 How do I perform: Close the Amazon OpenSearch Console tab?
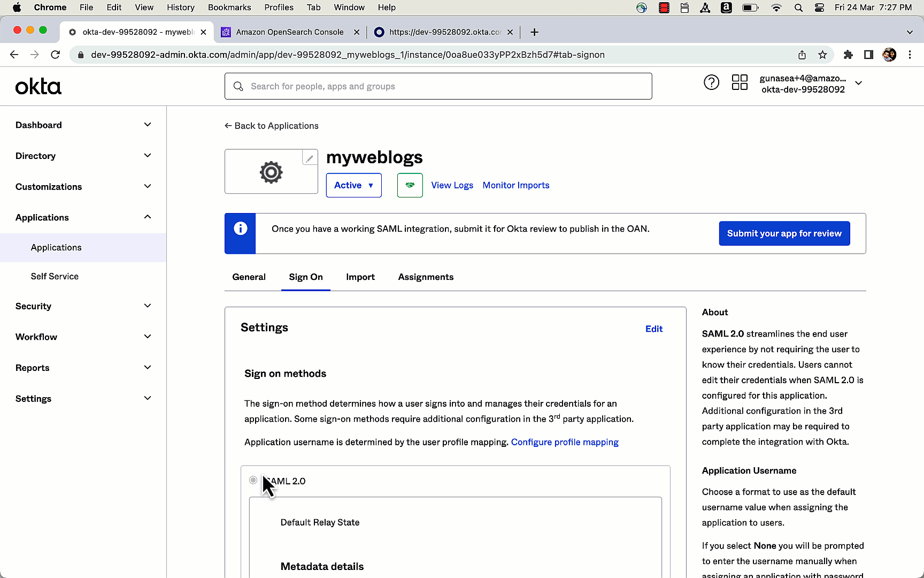click(x=357, y=32)
